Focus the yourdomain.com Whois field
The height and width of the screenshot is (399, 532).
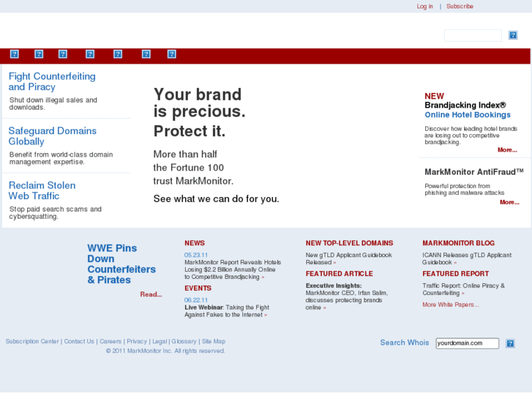tap(467, 343)
